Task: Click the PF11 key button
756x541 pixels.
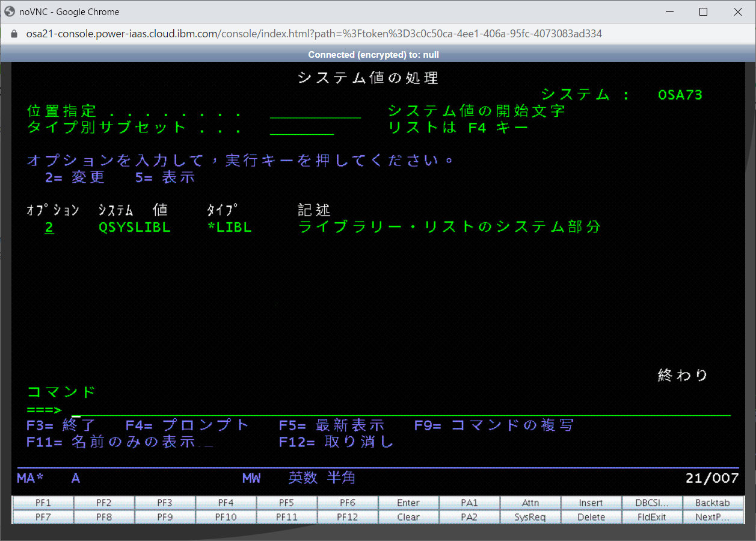Action: (x=287, y=517)
